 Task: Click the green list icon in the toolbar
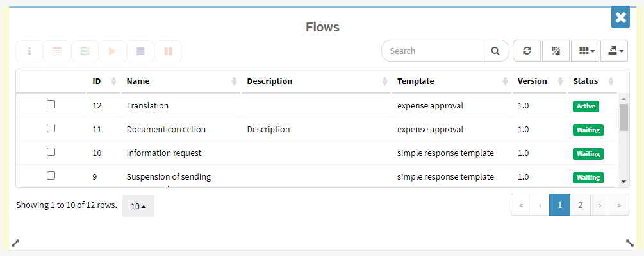85,51
